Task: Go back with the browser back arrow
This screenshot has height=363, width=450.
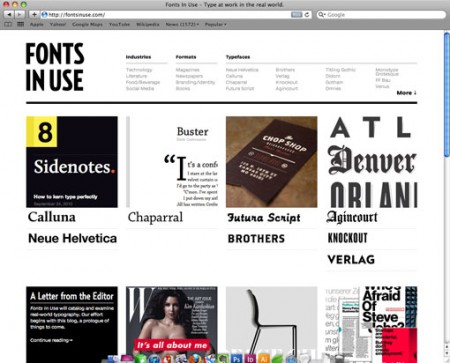Action: click(x=9, y=15)
